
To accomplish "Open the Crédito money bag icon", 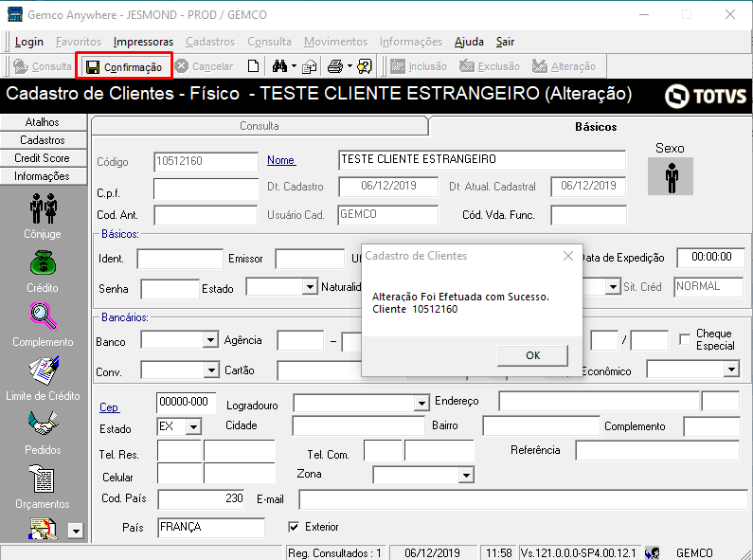I will point(44,263).
